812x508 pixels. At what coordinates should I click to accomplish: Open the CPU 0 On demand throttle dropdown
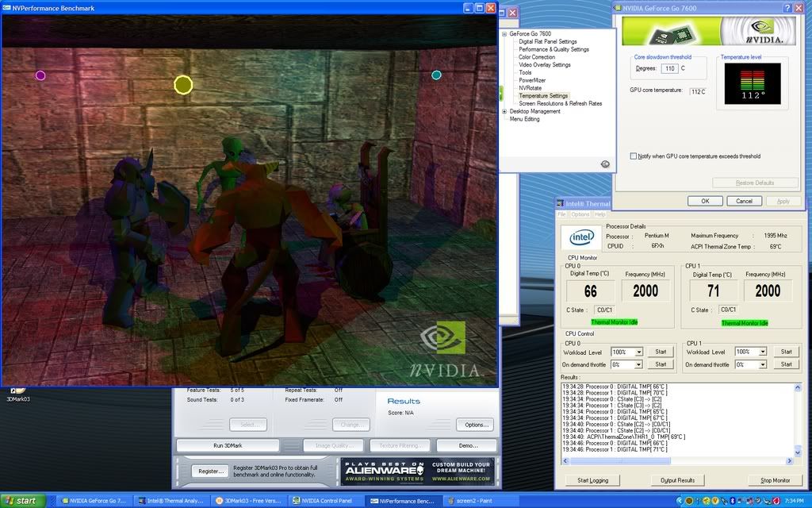(x=638, y=365)
